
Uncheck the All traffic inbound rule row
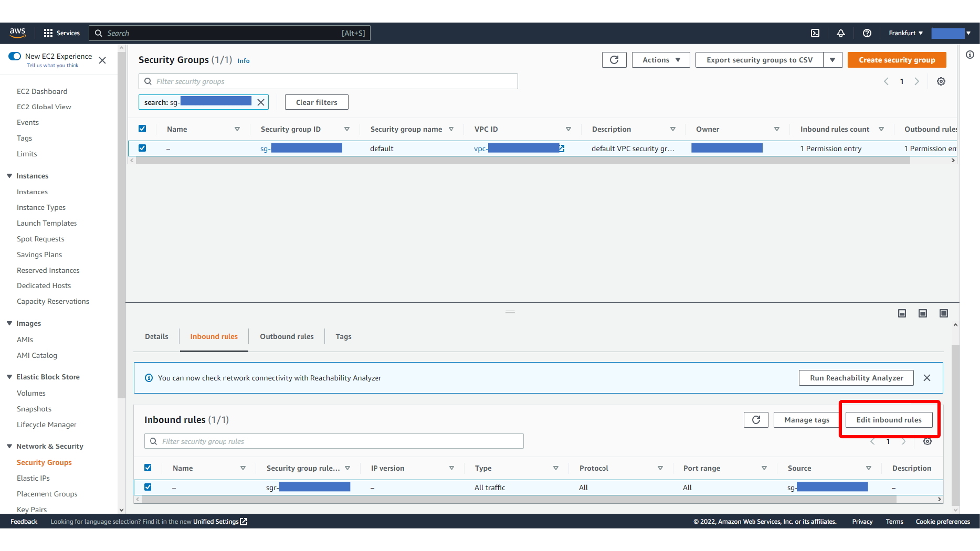pyautogui.click(x=148, y=487)
